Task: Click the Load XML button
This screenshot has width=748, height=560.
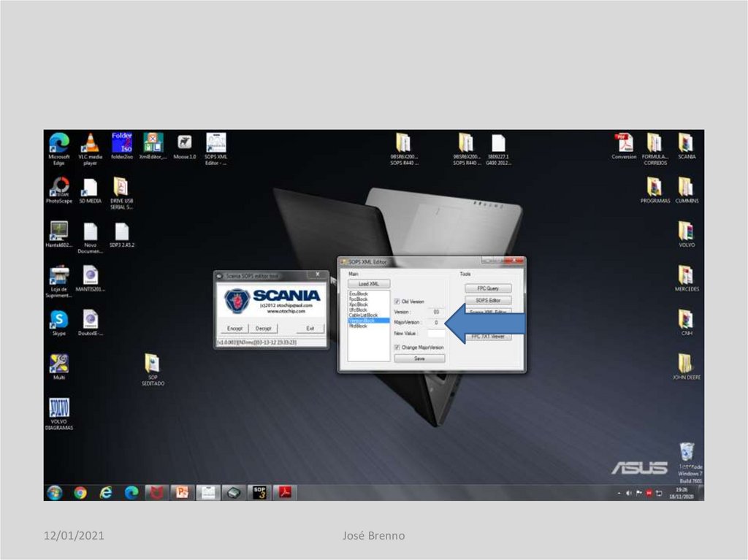Action: pos(369,283)
